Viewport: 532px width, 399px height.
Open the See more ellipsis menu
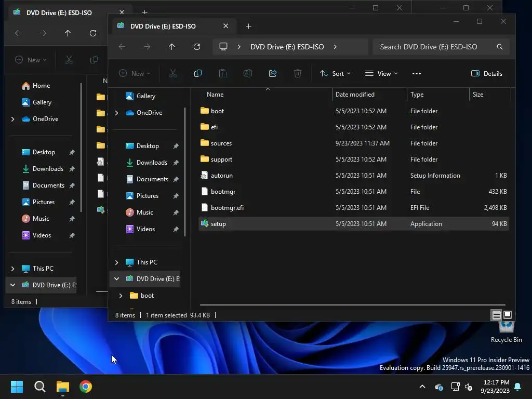(x=417, y=73)
